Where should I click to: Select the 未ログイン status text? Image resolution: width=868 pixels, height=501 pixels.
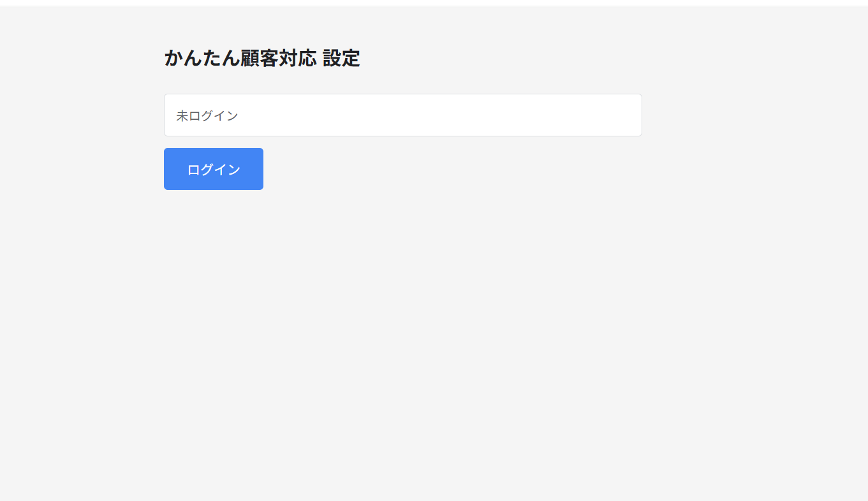coord(207,116)
